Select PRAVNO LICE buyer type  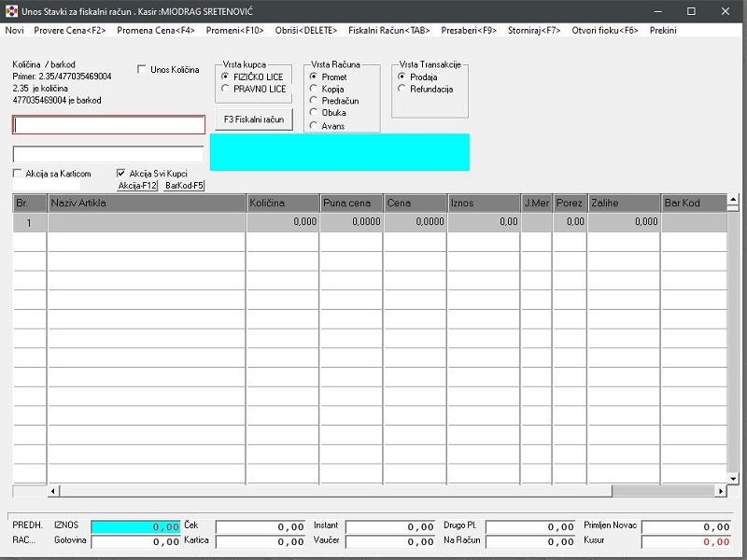pyautogui.click(x=225, y=89)
